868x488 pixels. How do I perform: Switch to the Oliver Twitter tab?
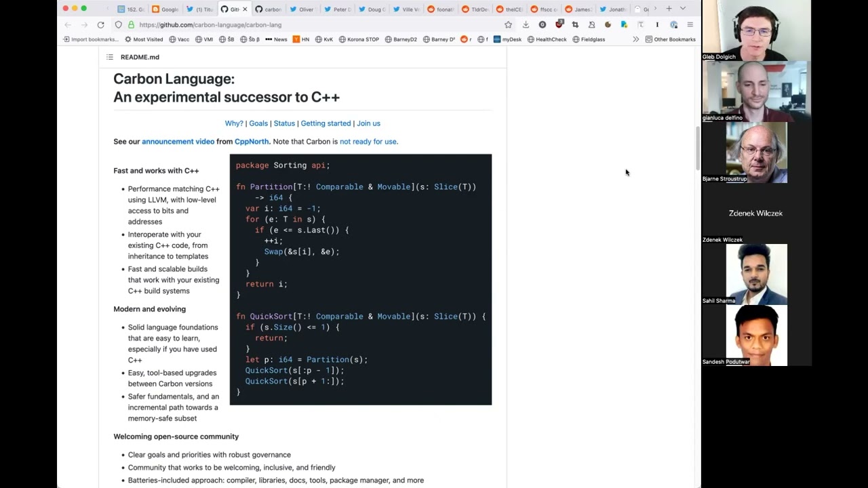pyautogui.click(x=302, y=9)
